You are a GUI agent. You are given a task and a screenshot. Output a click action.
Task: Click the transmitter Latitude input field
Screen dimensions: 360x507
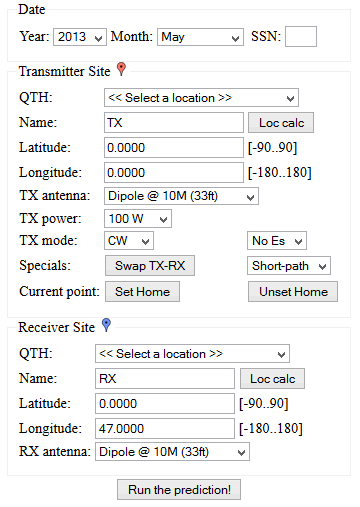point(174,147)
